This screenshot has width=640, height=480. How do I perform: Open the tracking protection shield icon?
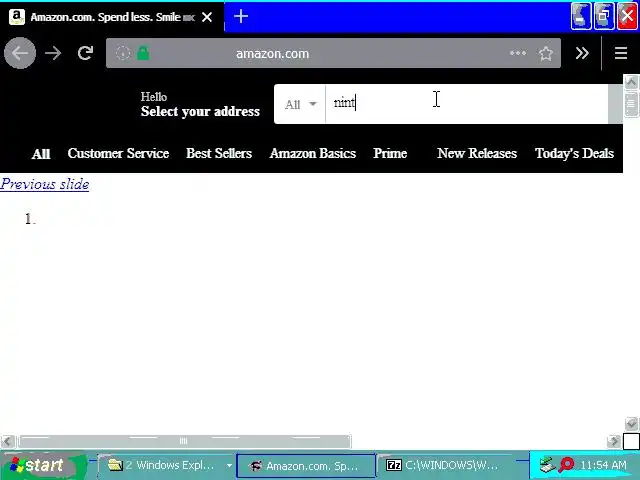pyautogui.click(x=123, y=53)
